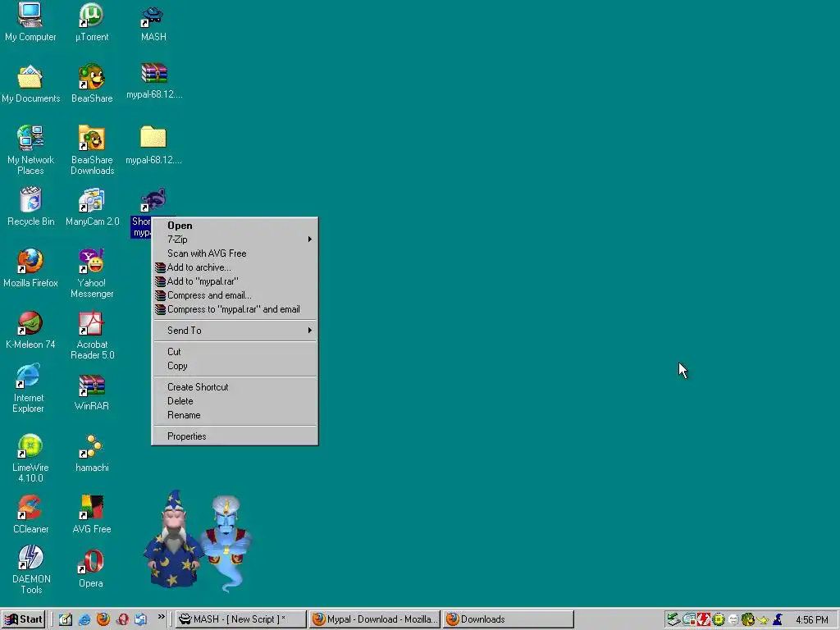
Task: Switch to Downloads taskbar window
Action: pyautogui.click(x=509, y=619)
